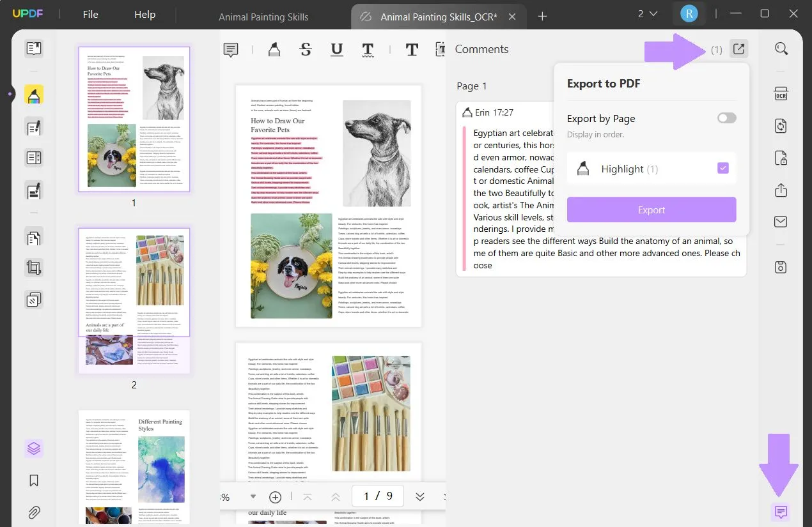Select the Squiggly underline text tool
812x527 pixels.
(368, 49)
